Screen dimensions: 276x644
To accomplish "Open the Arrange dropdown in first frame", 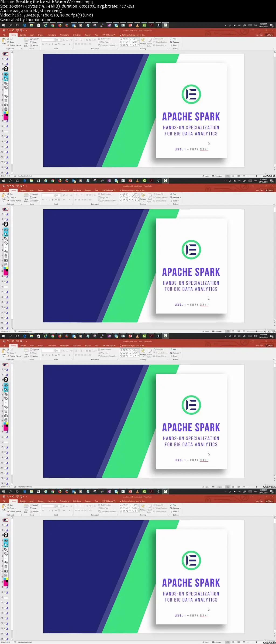I will pyautogui.click(x=143, y=42).
